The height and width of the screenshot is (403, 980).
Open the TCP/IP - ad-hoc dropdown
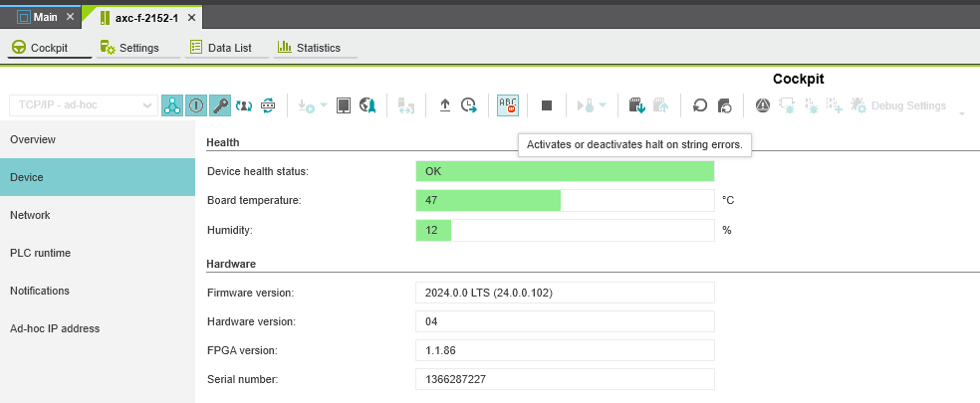[x=83, y=105]
